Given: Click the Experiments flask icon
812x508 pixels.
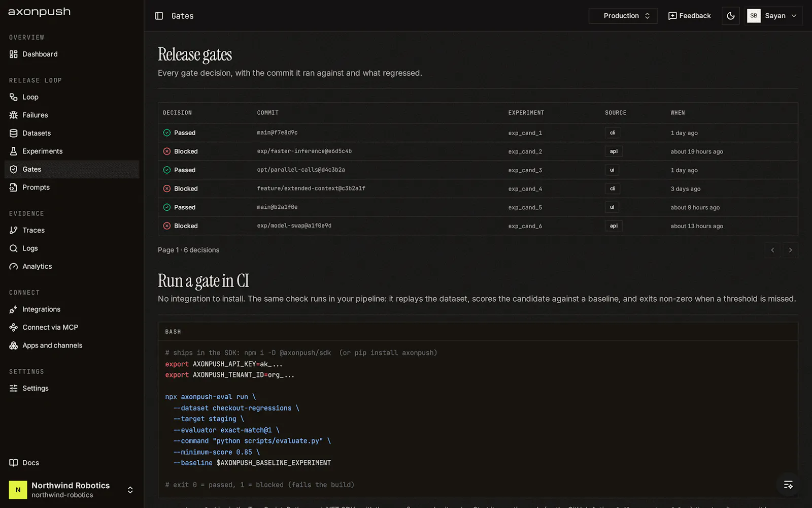Looking at the screenshot, I should click(14, 151).
